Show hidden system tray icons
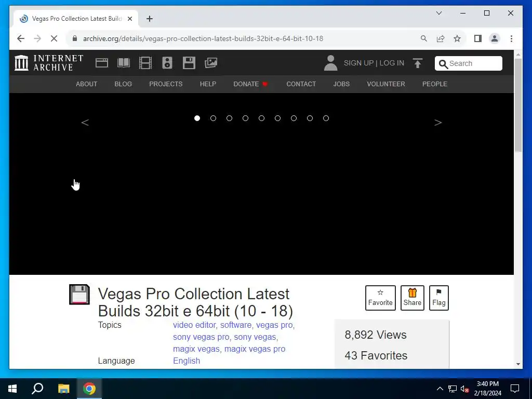Image resolution: width=532 pixels, height=399 pixels. 440,389
